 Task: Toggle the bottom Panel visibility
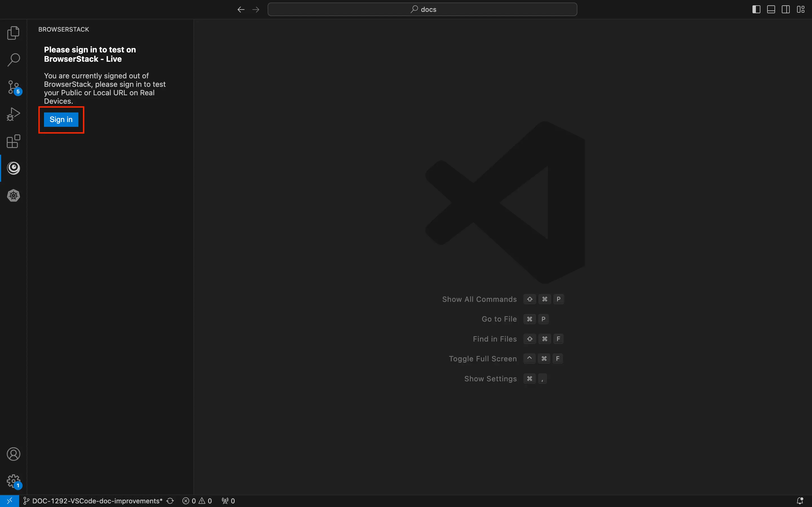tap(771, 9)
